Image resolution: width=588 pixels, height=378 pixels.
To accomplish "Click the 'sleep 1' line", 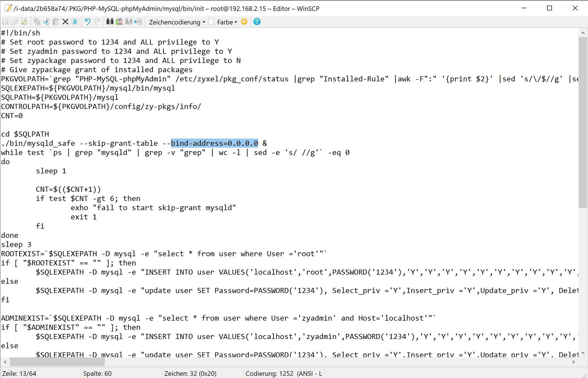I will click(x=51, y=171).
